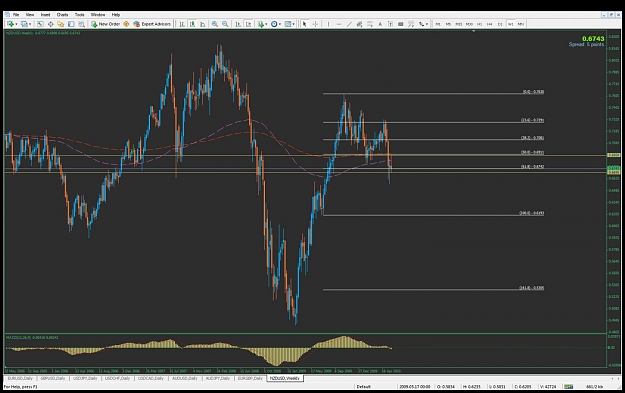The height and width of the screenshot is (393, 625).
Task: Open the Help menu
Action: pyautogui.click(x=116, y=15)
